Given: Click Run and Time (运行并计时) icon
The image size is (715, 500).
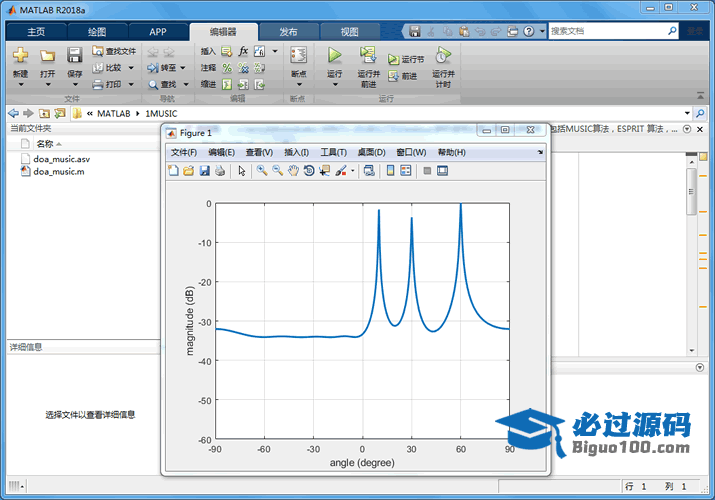Looking at the screenshot, I should click(442, 55).
